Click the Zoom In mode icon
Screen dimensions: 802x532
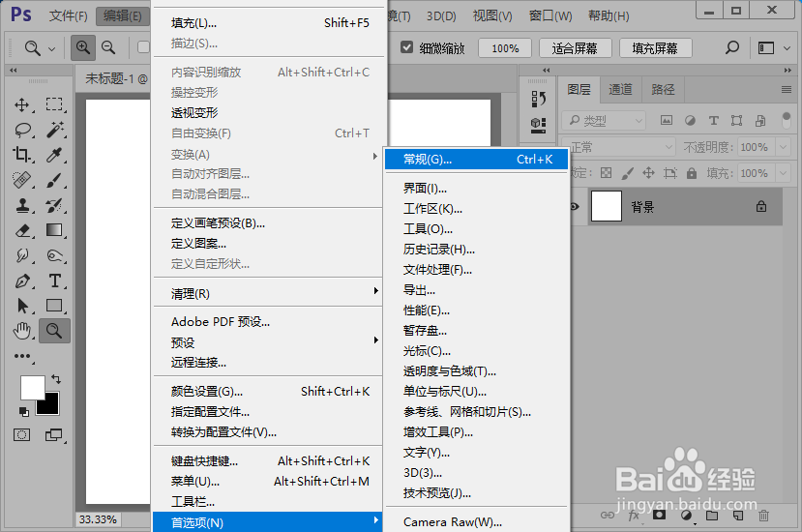tap(83, 47)
